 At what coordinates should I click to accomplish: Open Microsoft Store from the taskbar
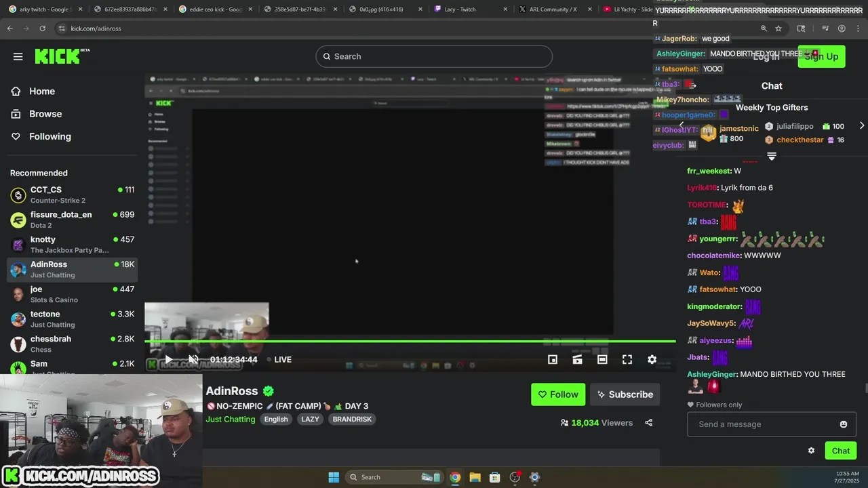pos(495,477)
